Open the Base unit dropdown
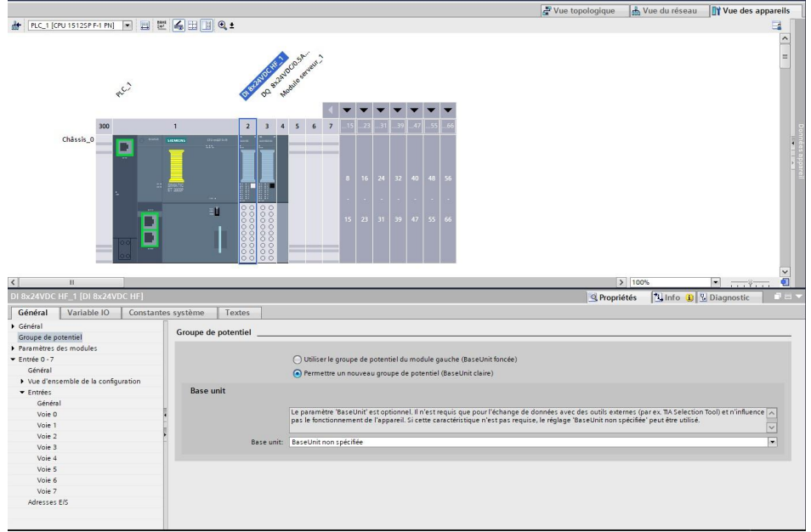Image resolution: width=811 pixels, height=532 pixels. [x=772, y=442]
